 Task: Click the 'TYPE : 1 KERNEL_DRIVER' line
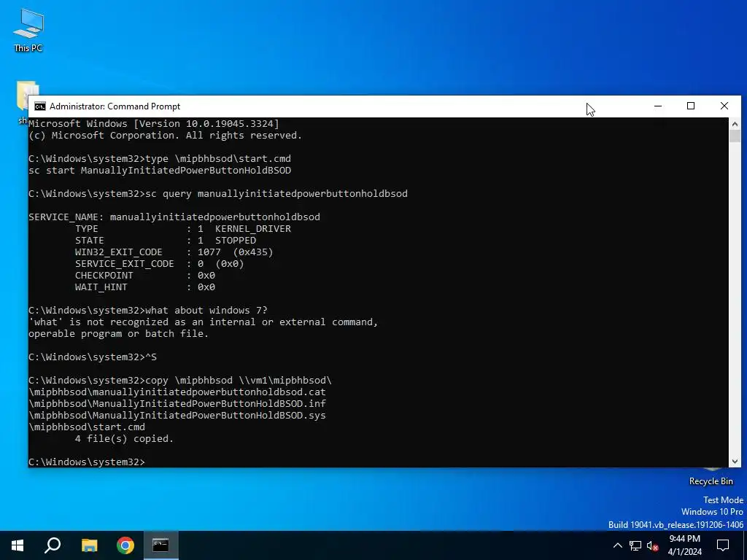[183, 228]
